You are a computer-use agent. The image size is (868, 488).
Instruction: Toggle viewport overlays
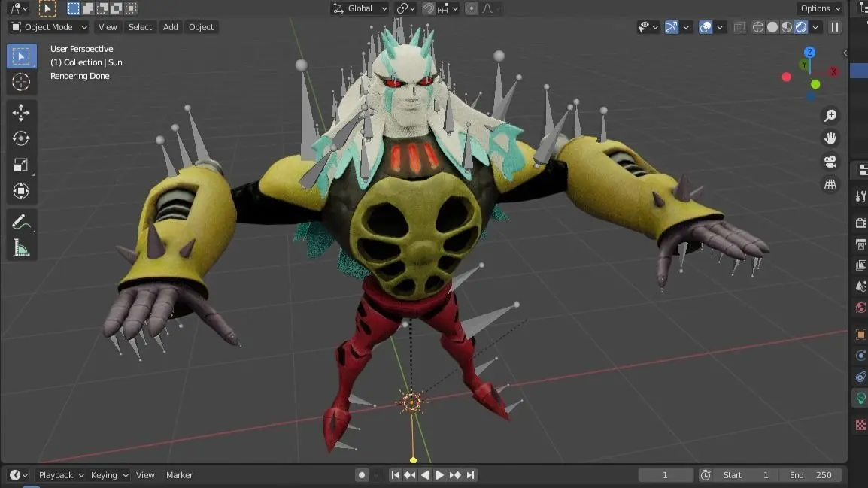tap(706, 27)
